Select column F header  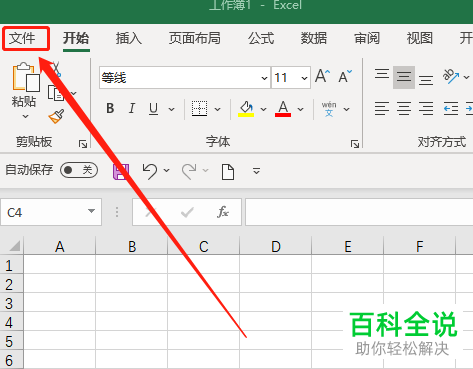(x=420, y=246)
